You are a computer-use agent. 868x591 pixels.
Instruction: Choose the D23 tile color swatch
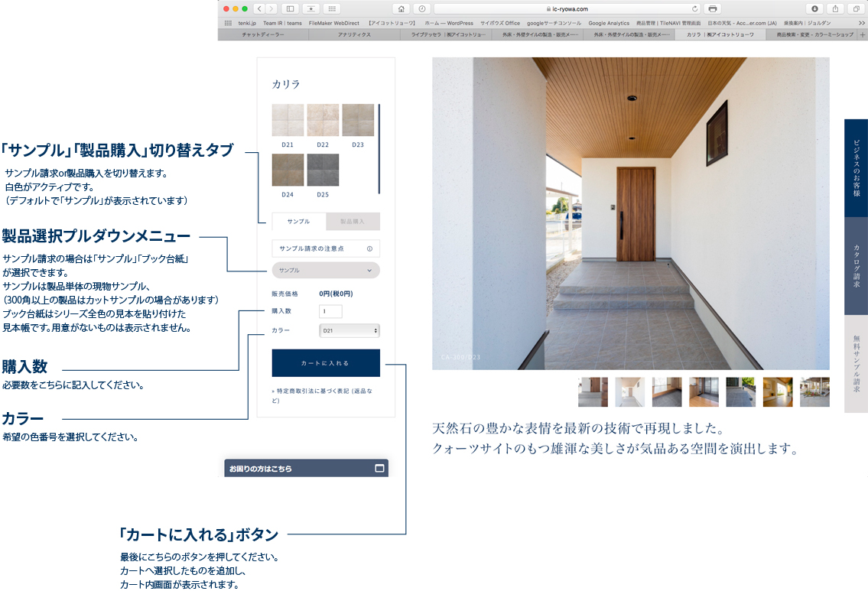358,120
